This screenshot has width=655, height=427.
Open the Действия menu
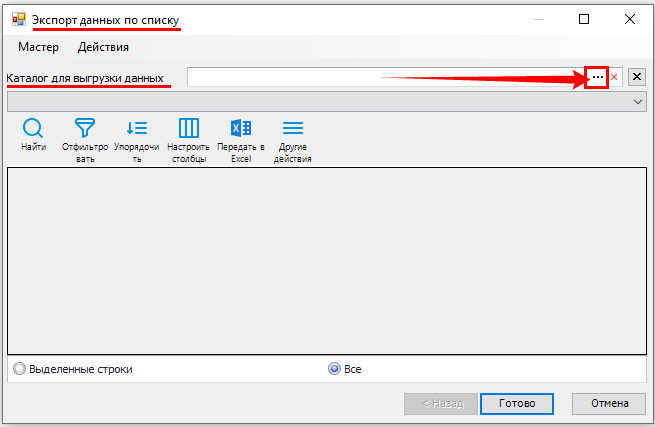tap(103, 47)
